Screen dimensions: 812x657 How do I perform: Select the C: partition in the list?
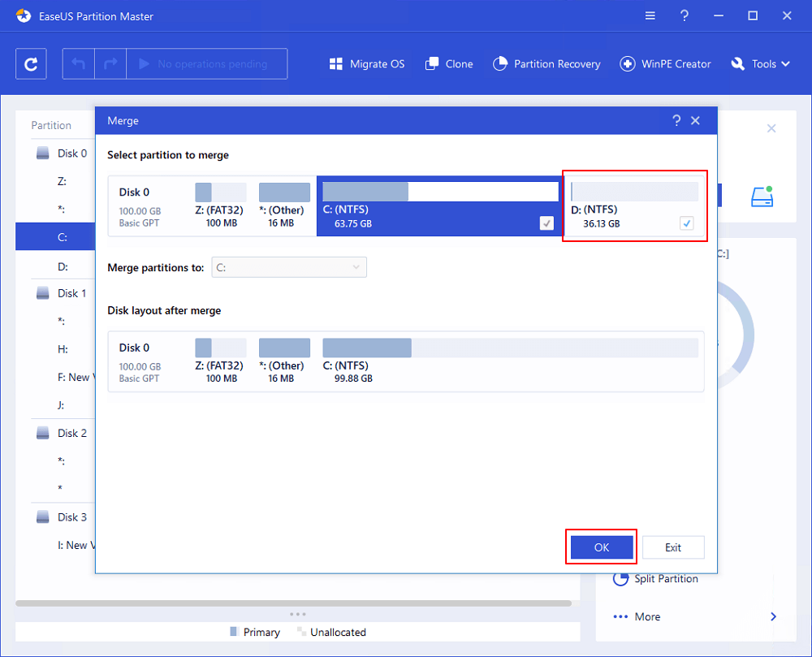click(55, 237)
